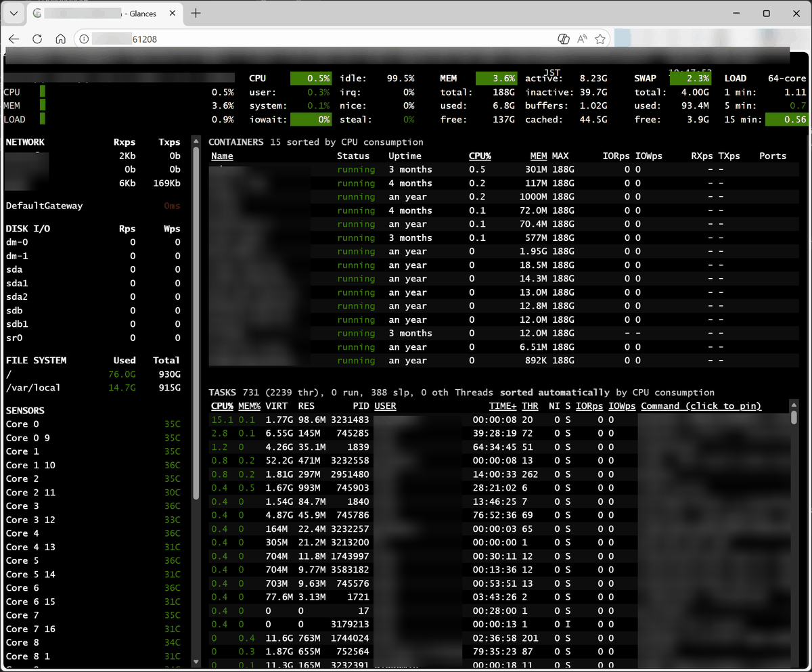The width and height of the screenshot is (812, 672).
Task: Expand the tab list dropdown chevron
Action: click(14, 13)
